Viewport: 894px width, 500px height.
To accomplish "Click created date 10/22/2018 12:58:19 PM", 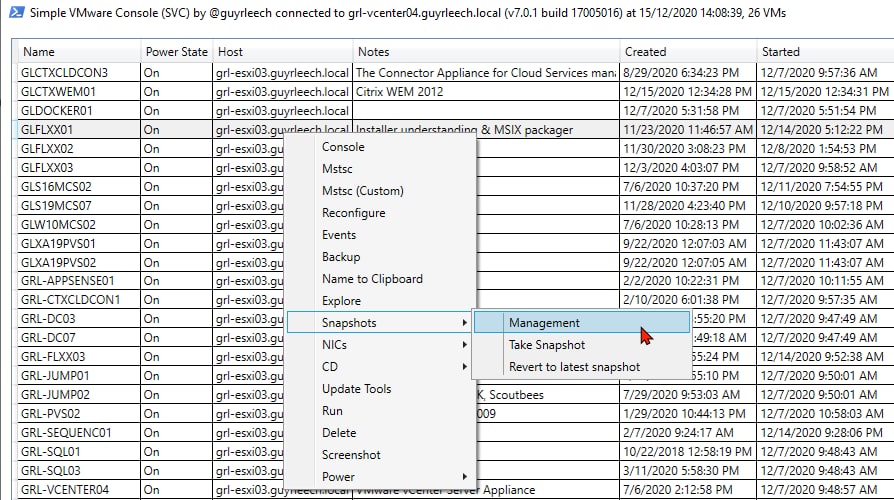I will (x=687, y=452).
